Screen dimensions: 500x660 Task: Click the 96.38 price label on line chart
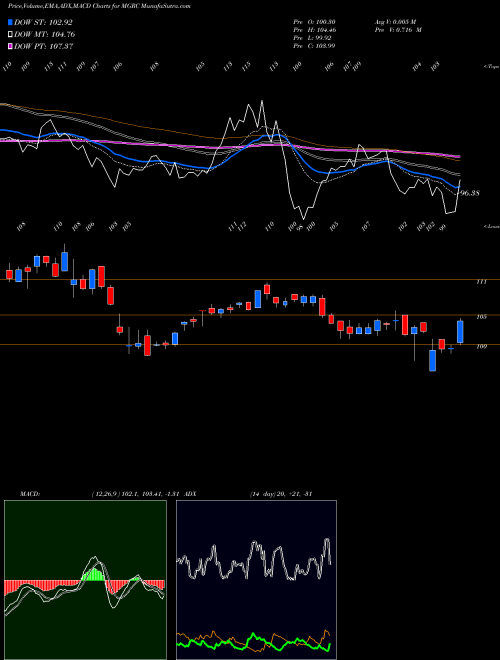[469, 193]
